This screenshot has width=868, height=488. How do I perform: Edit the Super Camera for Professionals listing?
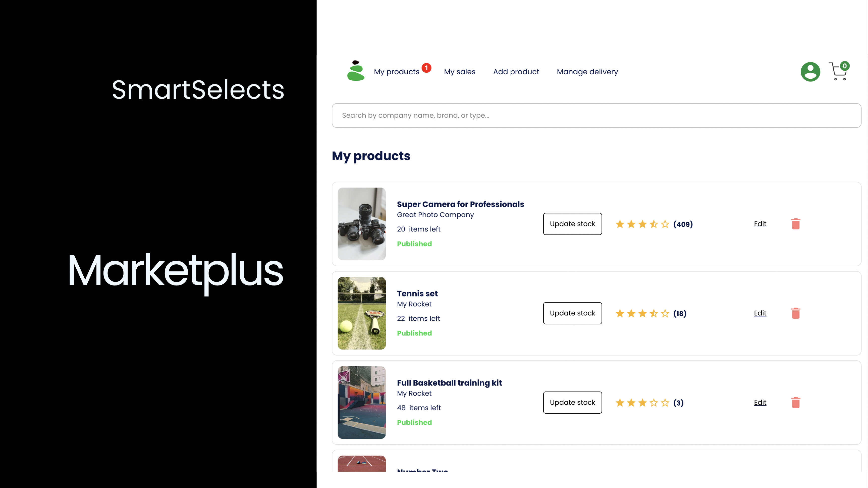click(x=760, y=224)
